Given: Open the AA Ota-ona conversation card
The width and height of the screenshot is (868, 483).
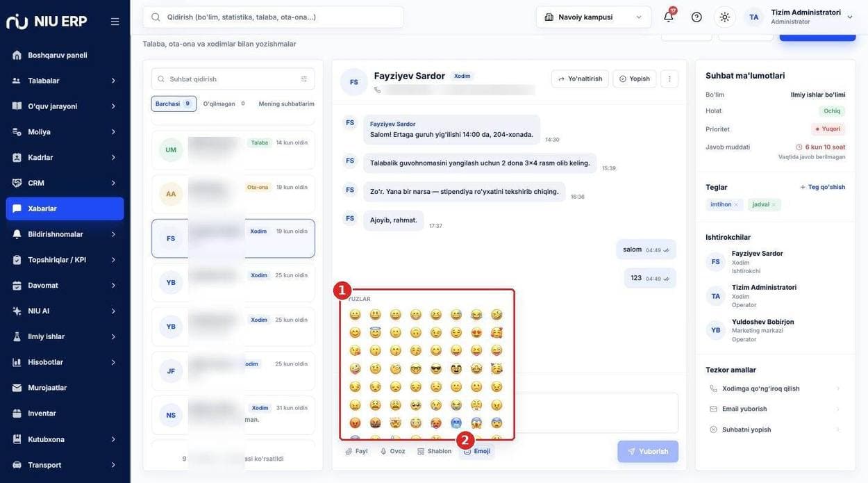Looking at the screenshot, I should pos(233,194).
